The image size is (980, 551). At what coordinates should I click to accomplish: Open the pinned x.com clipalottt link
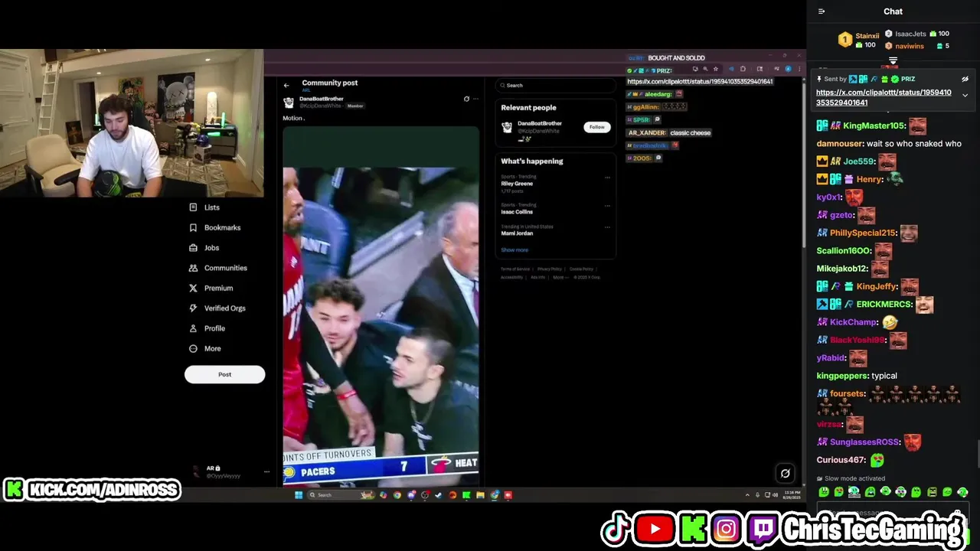pyautogui.click(x=884, y=97)
